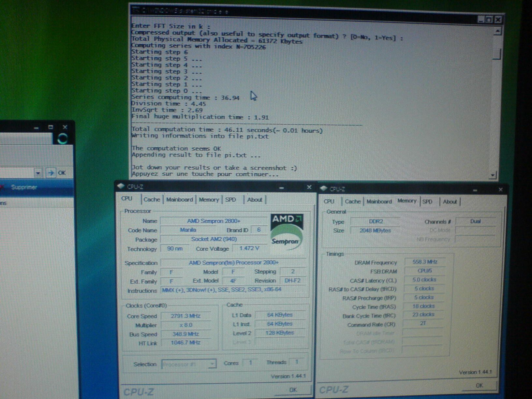Click the DRAM Frequency value 558.3 MHz
This screenshot has width=532, height=399.
(424, 262)
